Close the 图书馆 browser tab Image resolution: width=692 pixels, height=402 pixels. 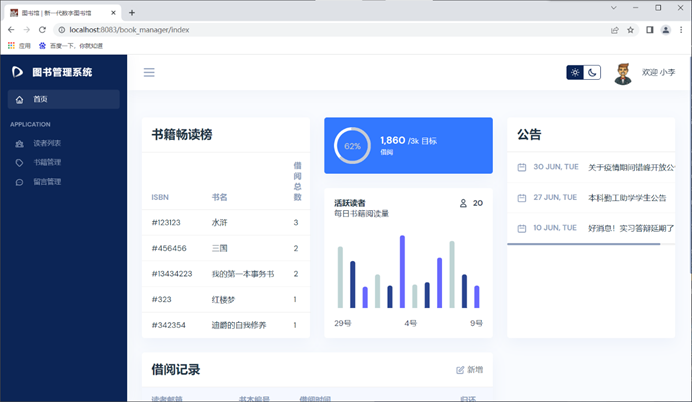[113, 13]
